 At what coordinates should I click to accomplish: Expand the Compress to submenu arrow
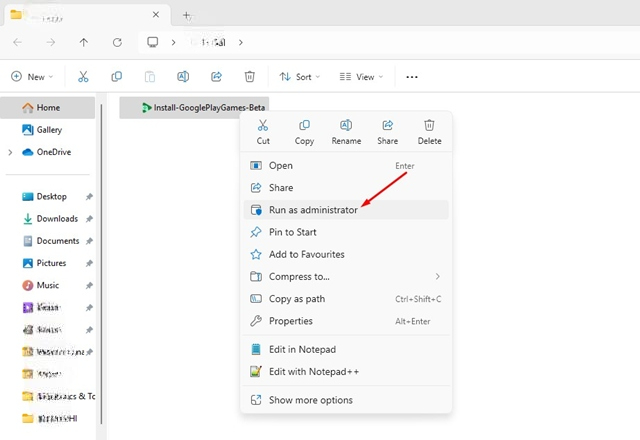point(438,276)
